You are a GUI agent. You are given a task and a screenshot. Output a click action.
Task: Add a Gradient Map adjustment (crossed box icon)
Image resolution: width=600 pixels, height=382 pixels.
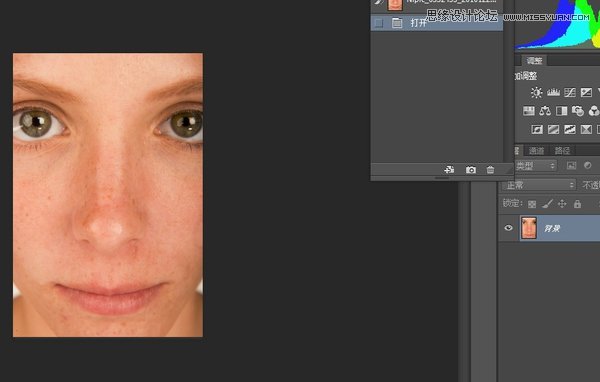point(586,129)
